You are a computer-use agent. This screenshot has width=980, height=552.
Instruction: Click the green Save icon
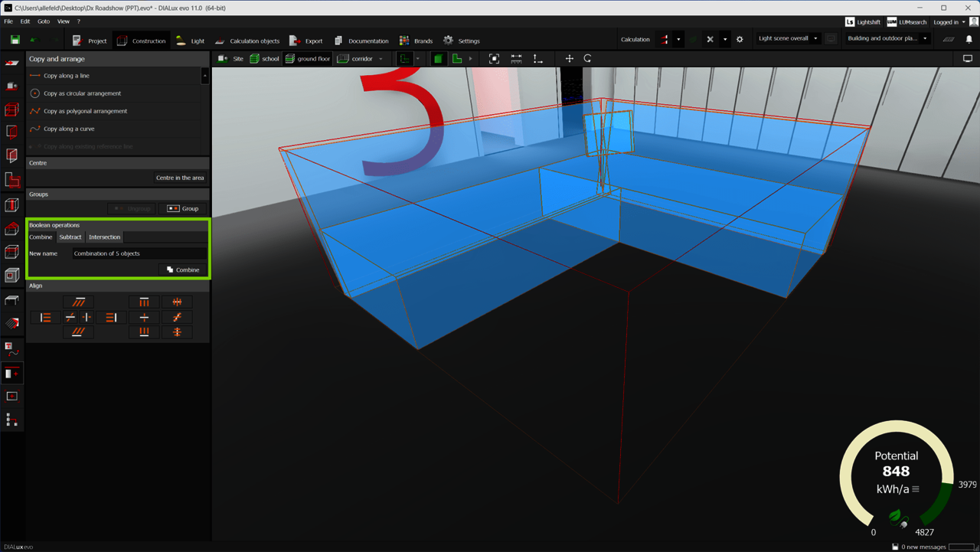click(15, 40)
